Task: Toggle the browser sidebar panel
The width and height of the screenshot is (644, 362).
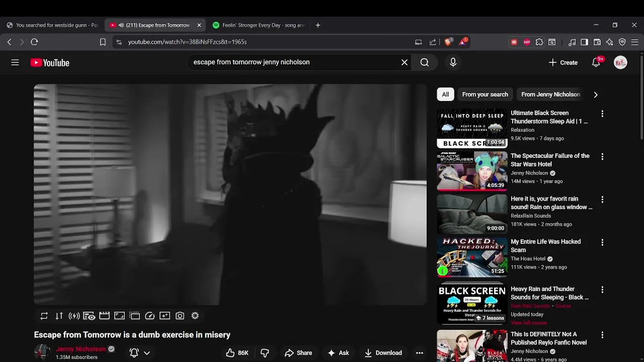Action: coord(585,42)
